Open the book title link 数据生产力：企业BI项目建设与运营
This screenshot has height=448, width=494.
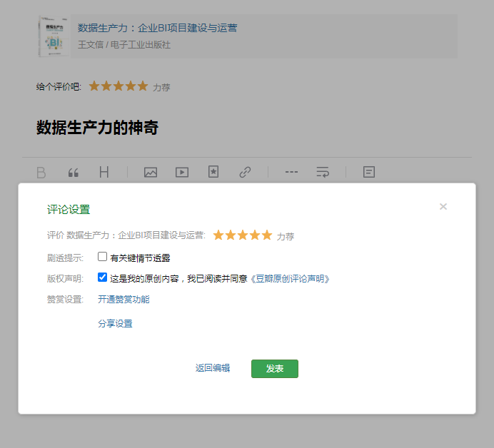(157, 28)
